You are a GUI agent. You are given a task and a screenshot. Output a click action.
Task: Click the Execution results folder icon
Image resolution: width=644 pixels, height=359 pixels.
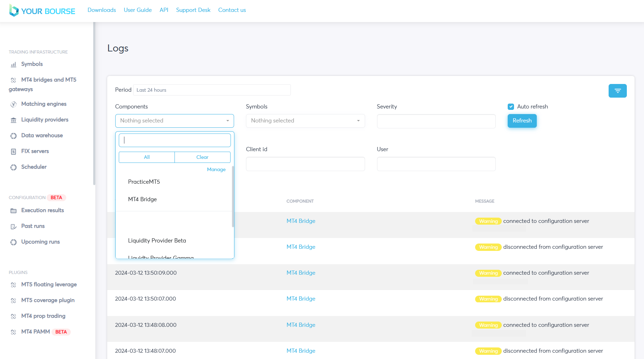tap(13, 211)
